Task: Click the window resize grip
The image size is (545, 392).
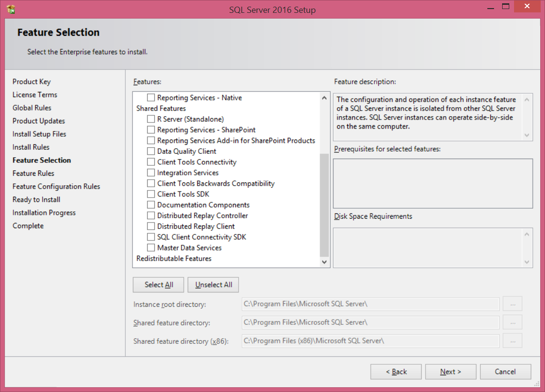Action: pos(536,383)
